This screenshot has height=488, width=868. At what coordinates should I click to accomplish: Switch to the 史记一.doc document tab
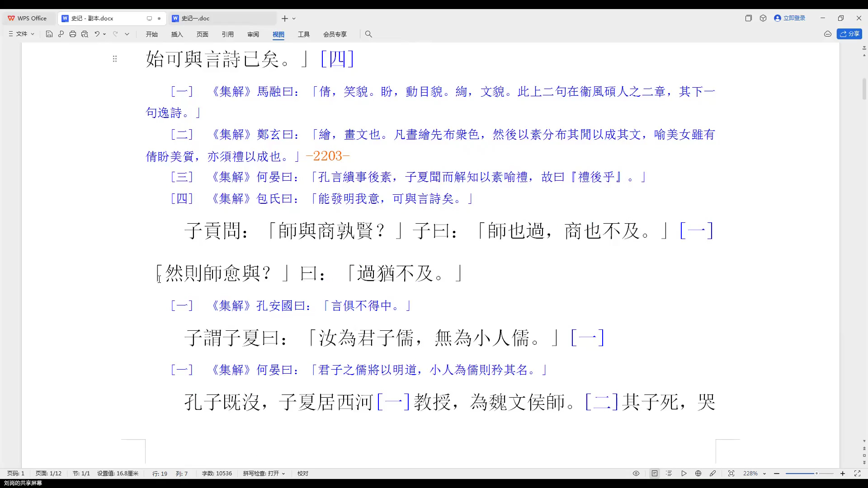coord(222,19)
